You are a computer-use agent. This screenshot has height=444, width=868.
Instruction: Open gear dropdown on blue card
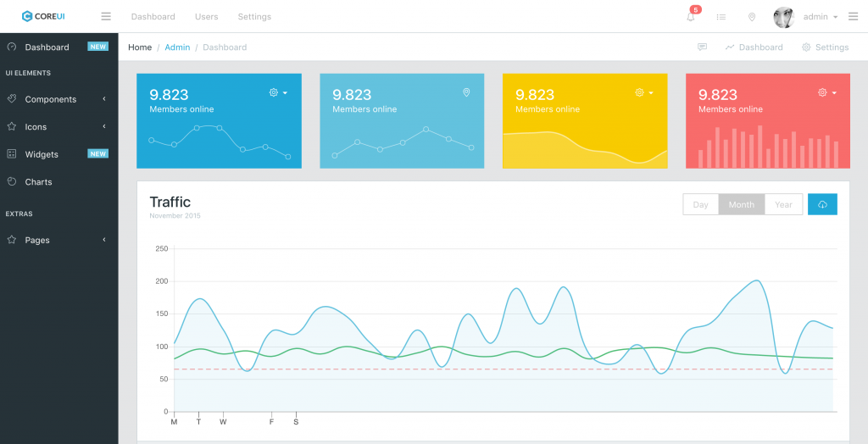point(278,92)
